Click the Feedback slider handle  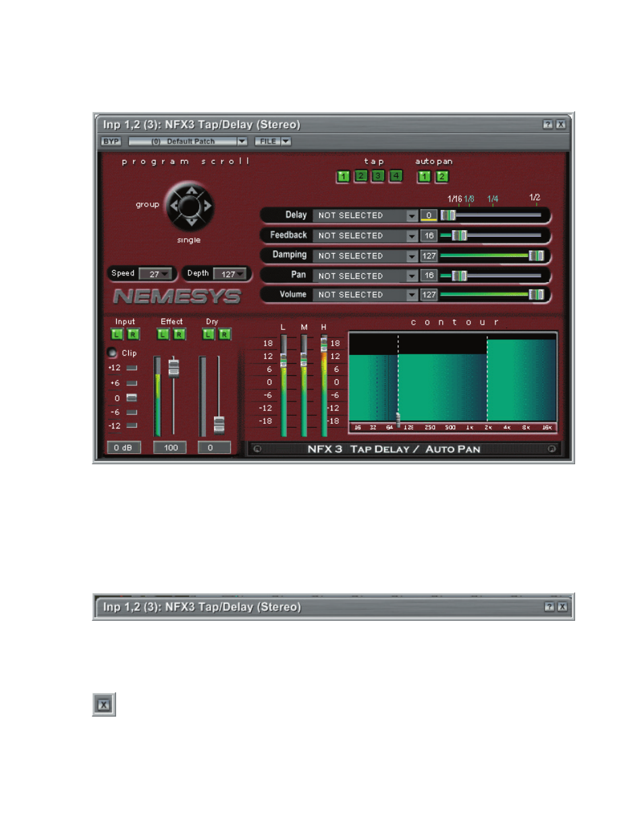pos(459,236)
